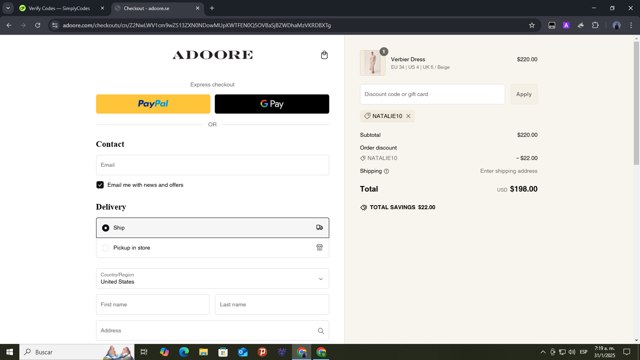Screen dimensions: 640x360
Task: Switch to Verify Codes SimplyCodes tab
Action: [x=59, y=8]
